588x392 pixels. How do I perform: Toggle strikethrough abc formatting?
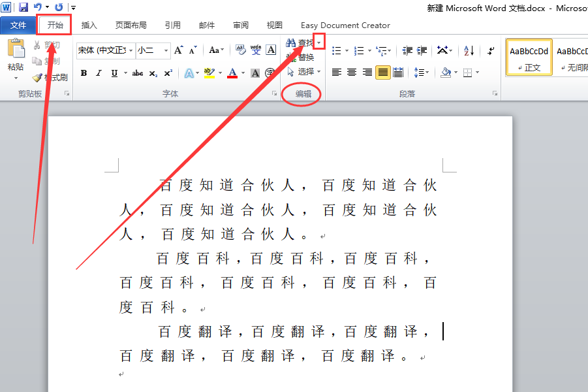coord(138,73)
